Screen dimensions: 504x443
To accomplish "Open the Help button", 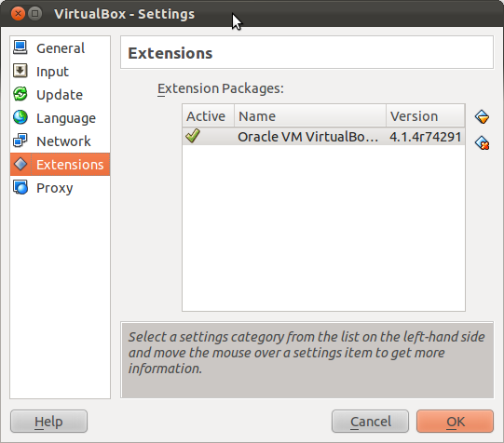I will (x=48, y=422).
